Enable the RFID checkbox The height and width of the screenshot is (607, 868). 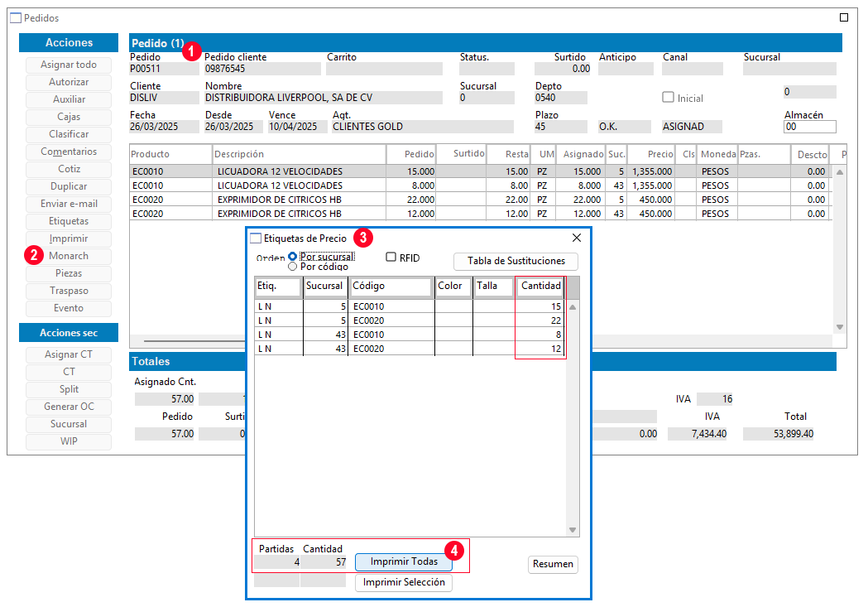(391, 257)
